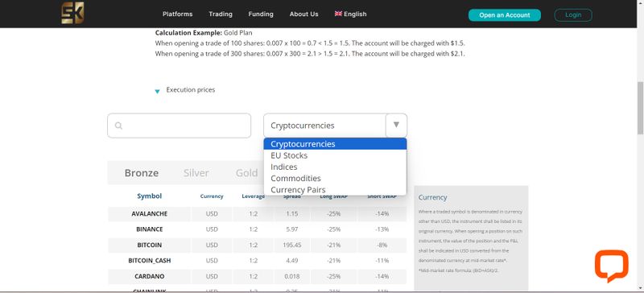Click the Login button

573,15
